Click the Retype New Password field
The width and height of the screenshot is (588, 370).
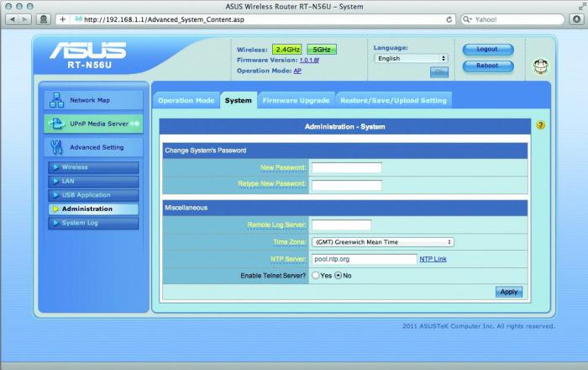point(347,185)
